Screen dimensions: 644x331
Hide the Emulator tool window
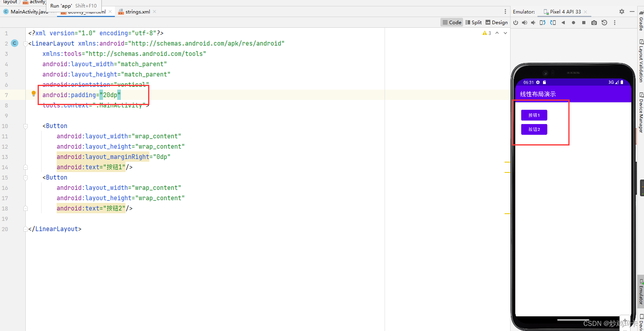click(632, 11)
